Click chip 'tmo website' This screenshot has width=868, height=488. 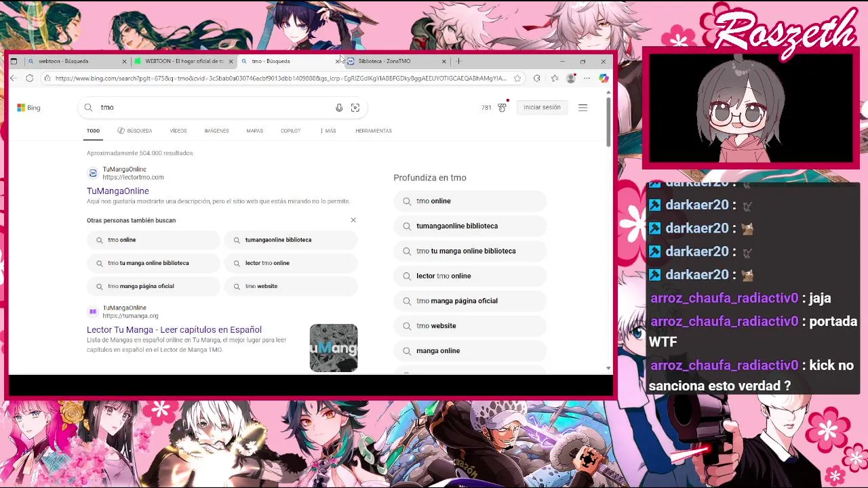pyautogui.click(x=290, y=286)
